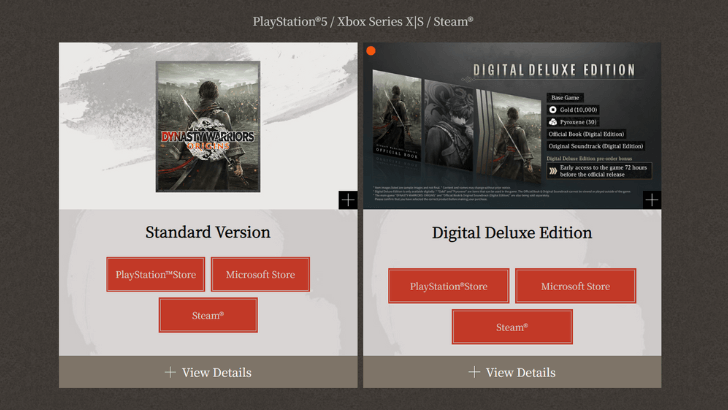Click the PlayStation5 / Xbox Series X|S / Steam text
Image resolution: width=728 pixels, height=410 pixels.
pos(363,22)
